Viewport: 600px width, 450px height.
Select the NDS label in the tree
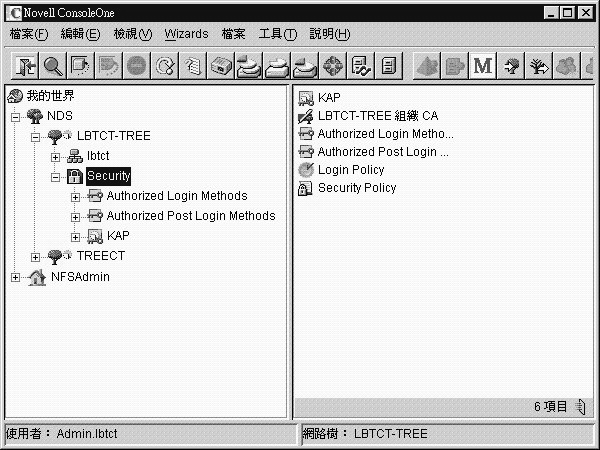(x=60, y=116)
